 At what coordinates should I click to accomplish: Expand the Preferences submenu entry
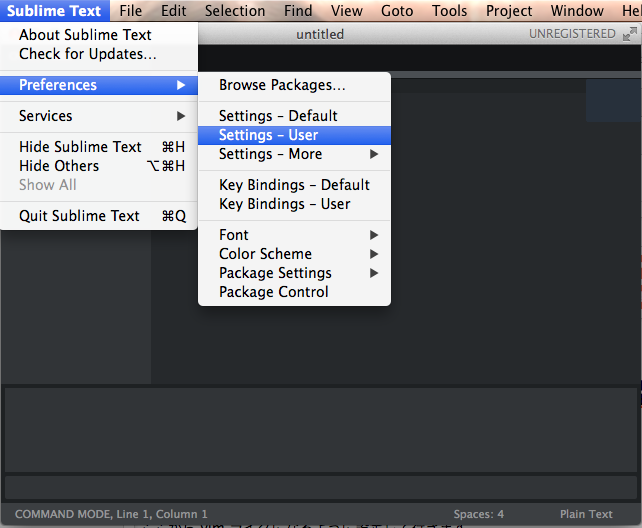99,85
